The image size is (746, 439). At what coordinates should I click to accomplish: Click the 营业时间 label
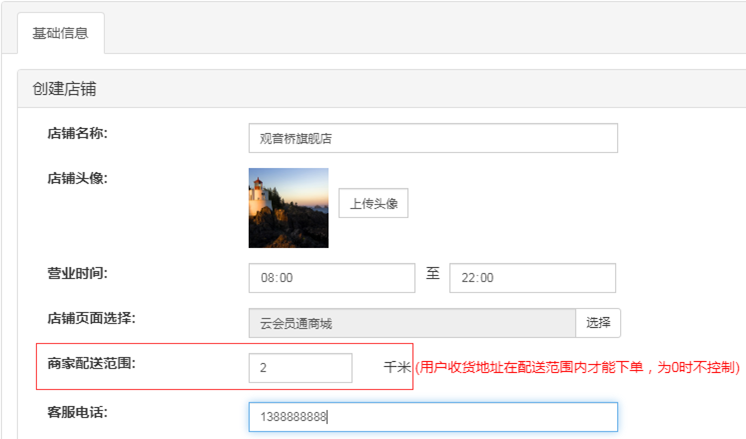tap(78, 273)
